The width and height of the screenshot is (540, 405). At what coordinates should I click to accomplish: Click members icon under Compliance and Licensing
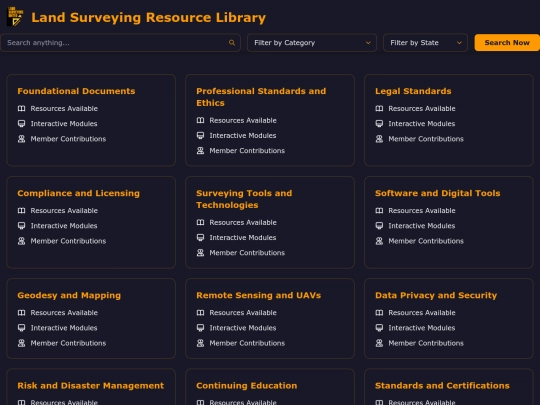point(21,241)
